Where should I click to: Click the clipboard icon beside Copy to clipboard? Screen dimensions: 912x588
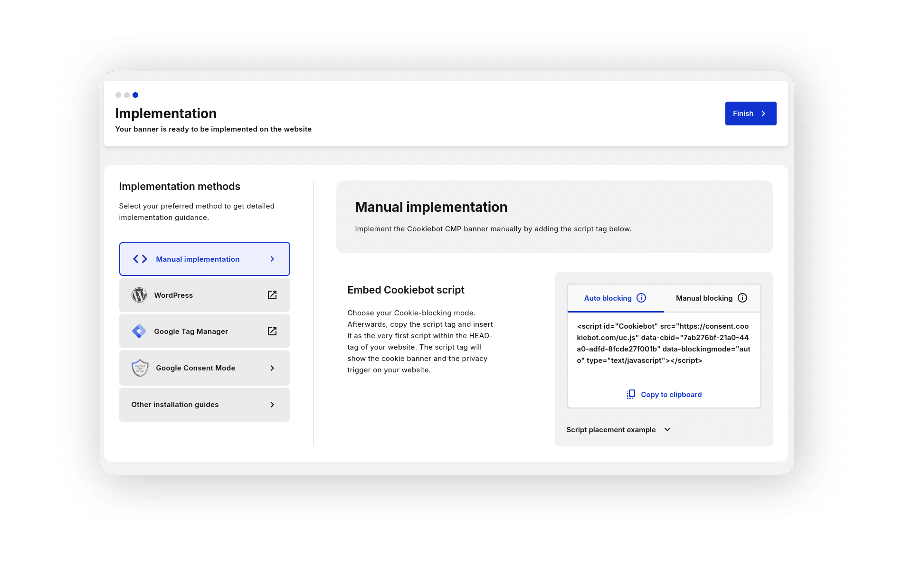(x=631, y=394)
